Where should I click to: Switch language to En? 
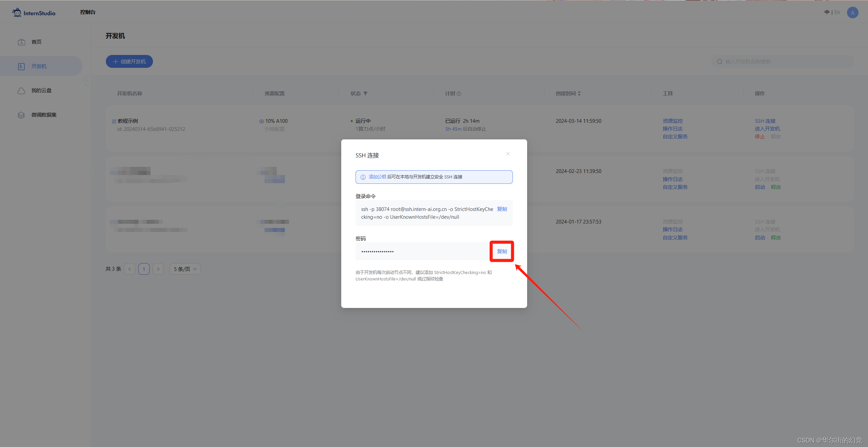click(x=837, y=12)
